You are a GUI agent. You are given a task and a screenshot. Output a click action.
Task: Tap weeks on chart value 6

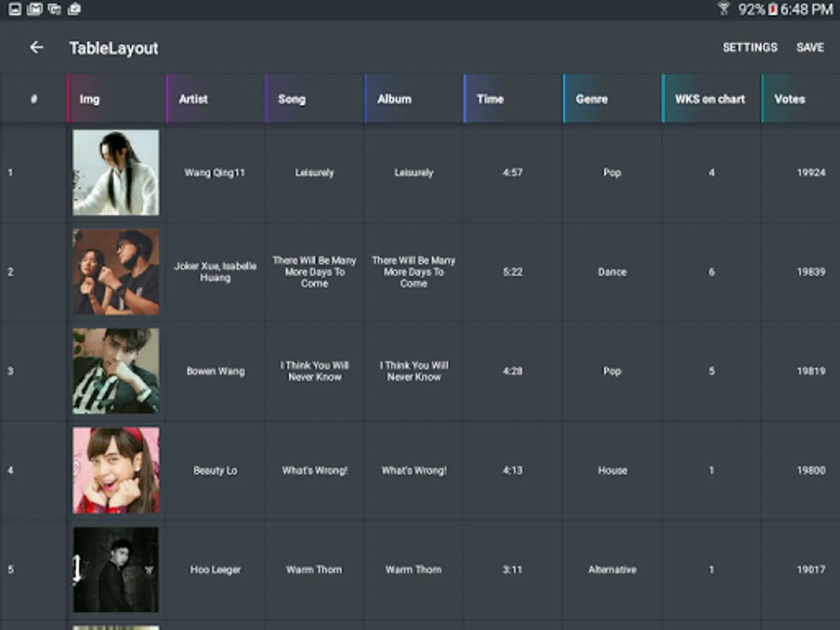712,272
